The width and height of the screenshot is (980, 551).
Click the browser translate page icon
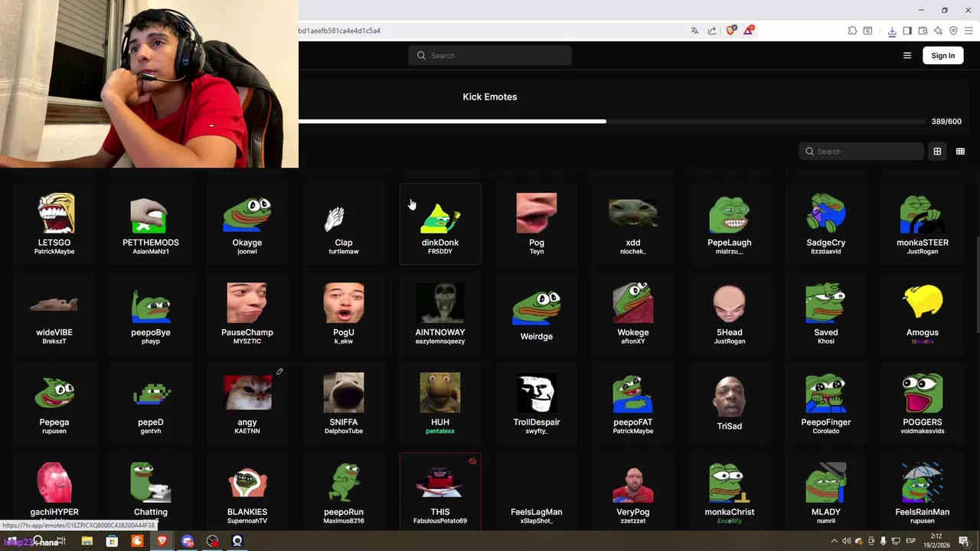(x=694, y=31)
